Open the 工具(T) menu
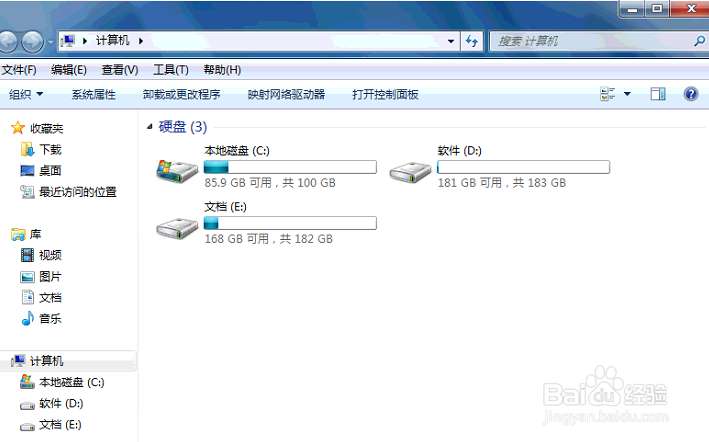The width and height of the screenshot is (709, 442). click(x=170, y=70)
